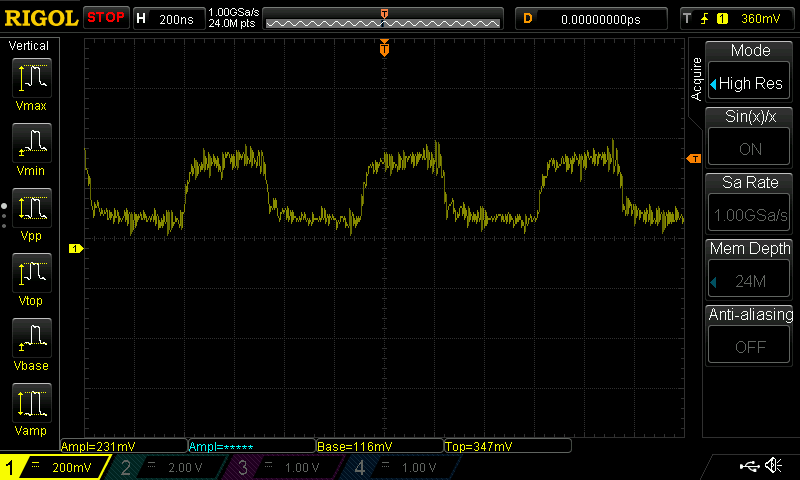
Task: Click the cyan Ampl=***** measurement result
Action: coord(221,447)
